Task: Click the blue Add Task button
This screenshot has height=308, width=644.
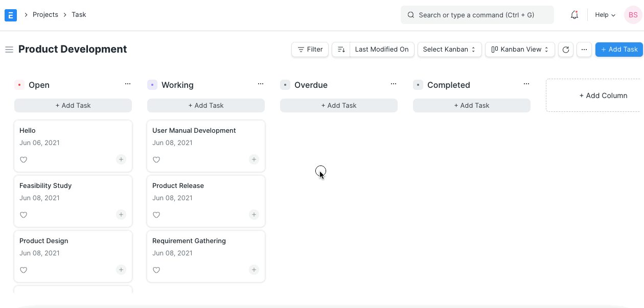Action: (619, 49)
